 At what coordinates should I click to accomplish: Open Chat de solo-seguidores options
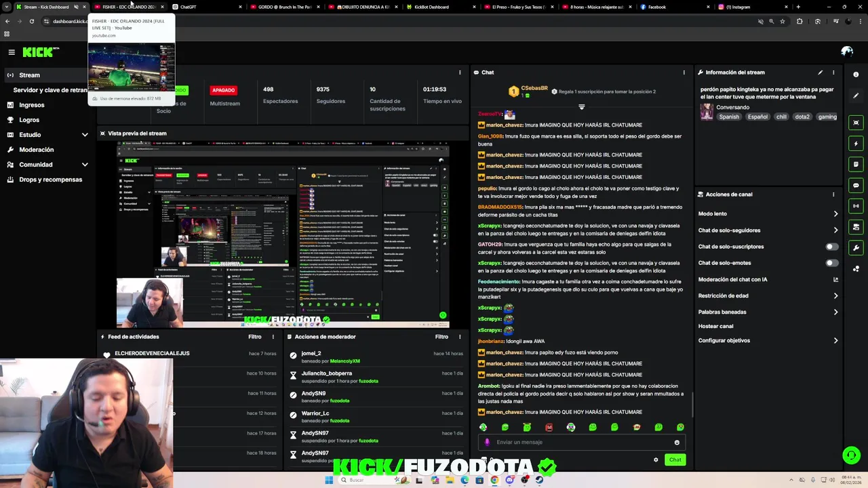point(768,230)
